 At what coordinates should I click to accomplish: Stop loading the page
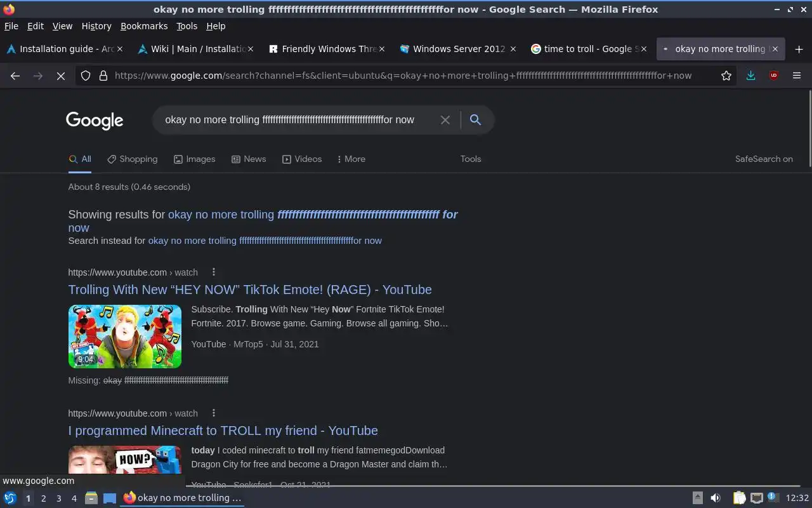coord(60,76)
